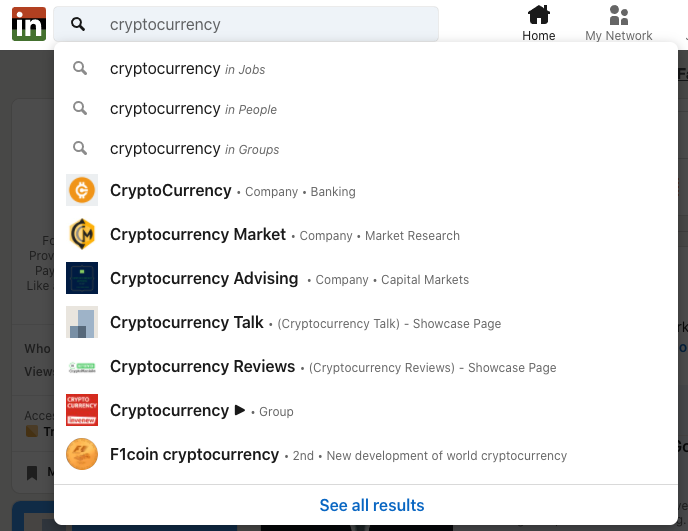Viewport: 688px width, 531px height.
Task: Open Cryptocurrency Advising dark blue logo
Action: tap(82, 278)
